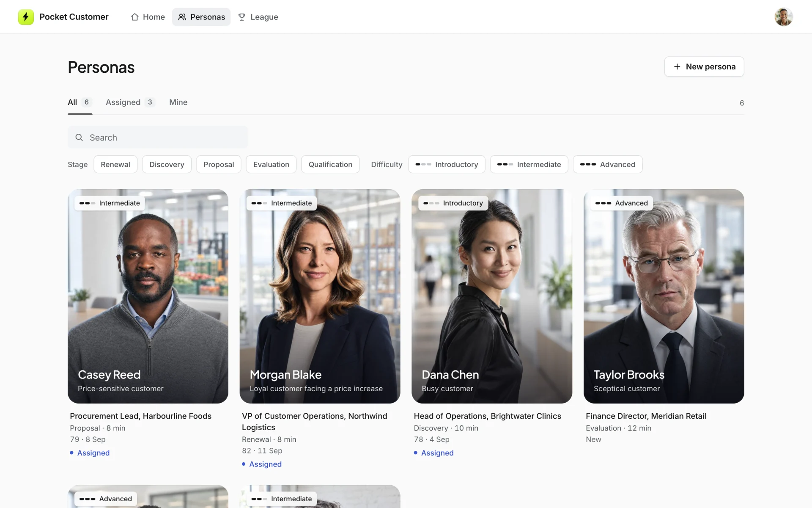Click the Intermediate badge on Casey Reed's card
The height and width of the screenshot is (508, 812).
(110, 203)
